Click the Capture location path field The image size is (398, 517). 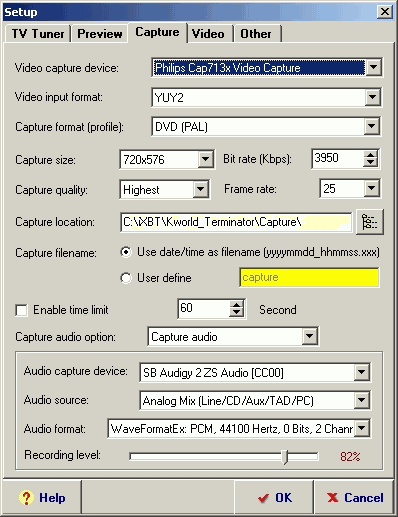coord(236,222)
